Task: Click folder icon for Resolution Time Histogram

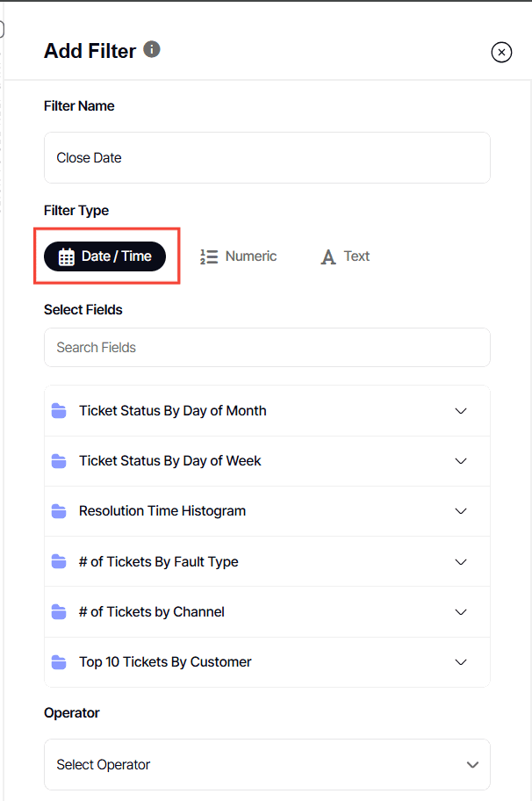Action: pyautogui.click(x=59, y=511)
